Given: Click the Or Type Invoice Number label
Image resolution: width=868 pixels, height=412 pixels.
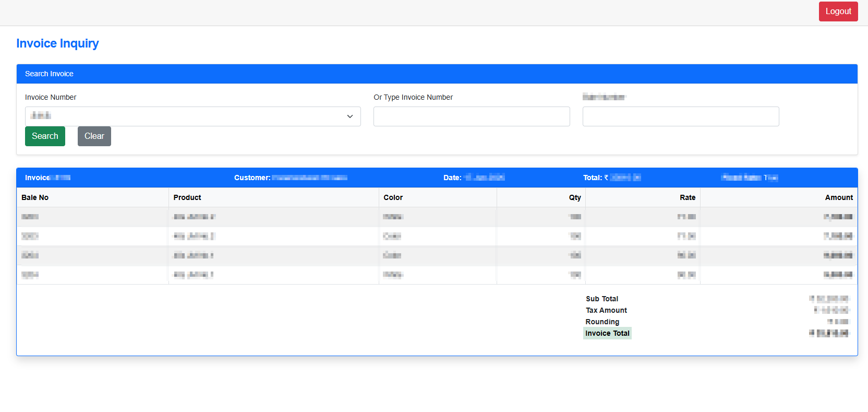Looking at the screenshot, I should [413, 97].
